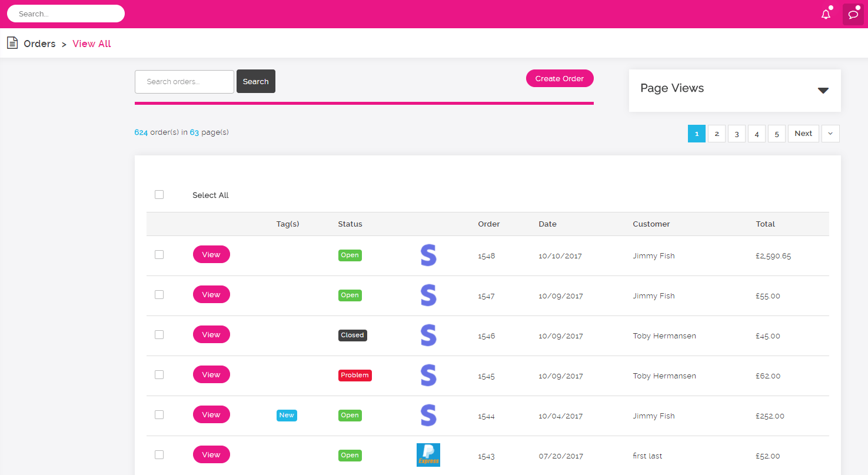The image size is (868, 475).
Task: Click the total £62.00
Action: [768, 376]
